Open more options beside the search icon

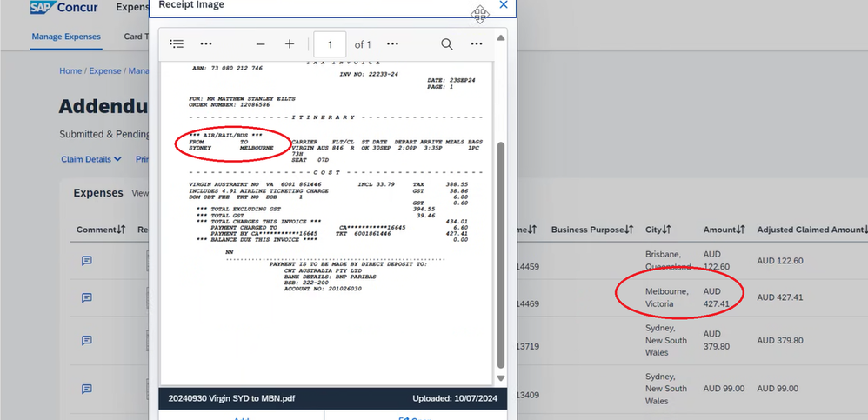(477, 44)
